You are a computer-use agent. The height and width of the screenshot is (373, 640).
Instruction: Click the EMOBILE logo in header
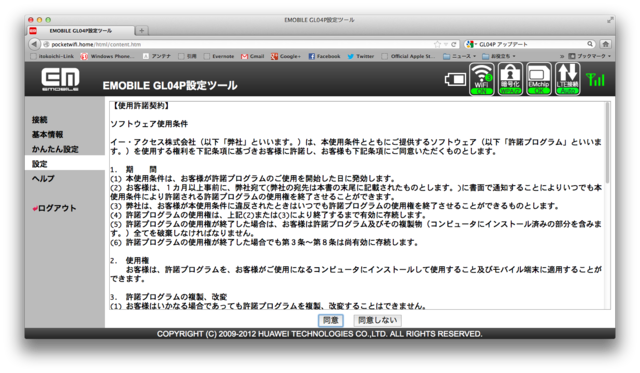(x=60, y=79)
